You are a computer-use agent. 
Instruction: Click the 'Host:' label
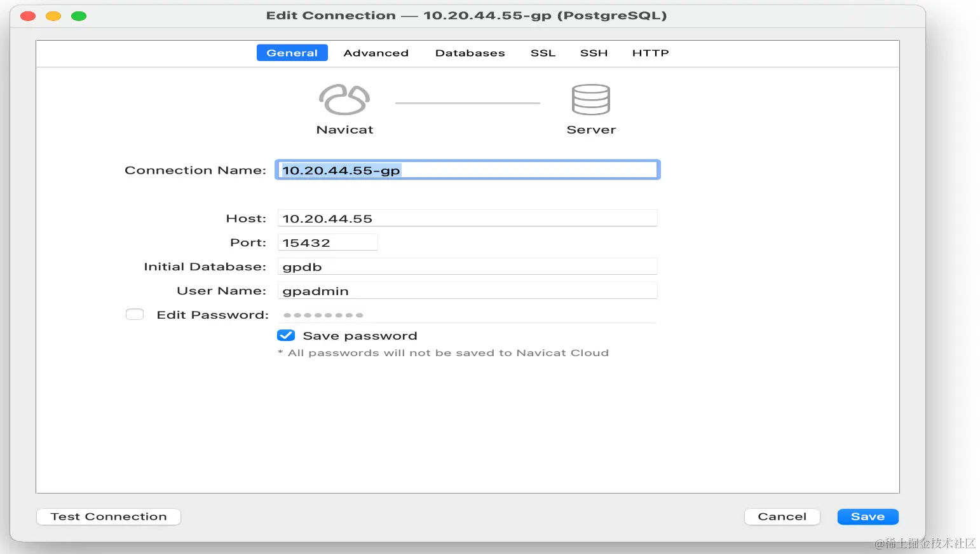[x=247, y=218]
